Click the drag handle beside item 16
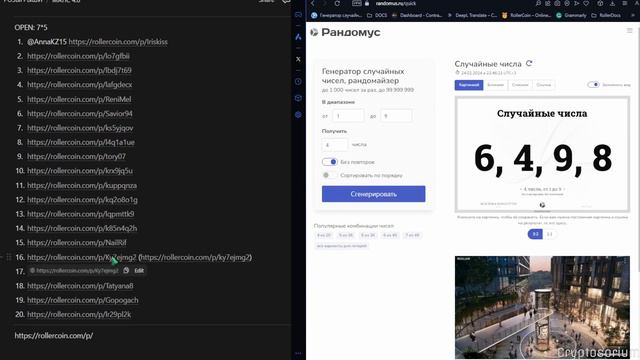 (x=9, y=257)
